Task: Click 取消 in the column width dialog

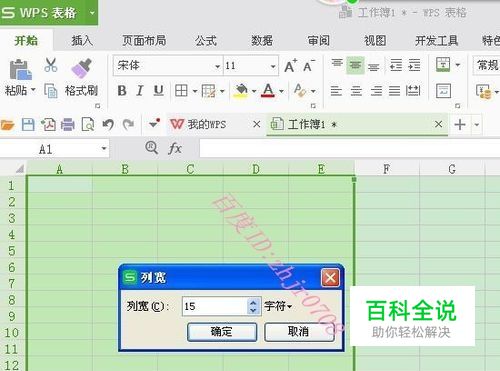Action: (x=299, y=332)
